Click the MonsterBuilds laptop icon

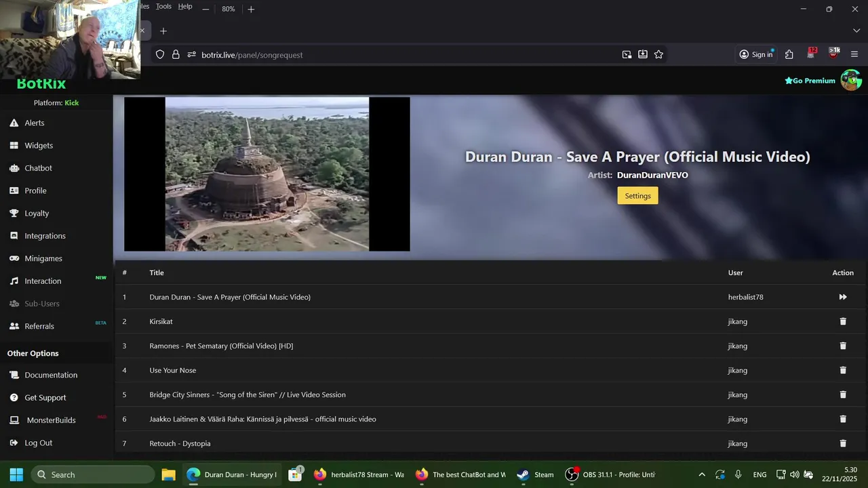pos(14,420)
